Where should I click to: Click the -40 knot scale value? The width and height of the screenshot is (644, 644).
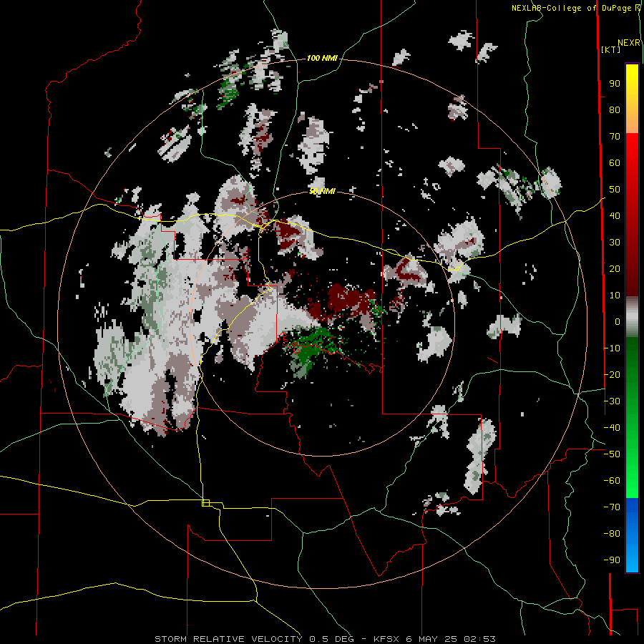[x=612, y=428]
